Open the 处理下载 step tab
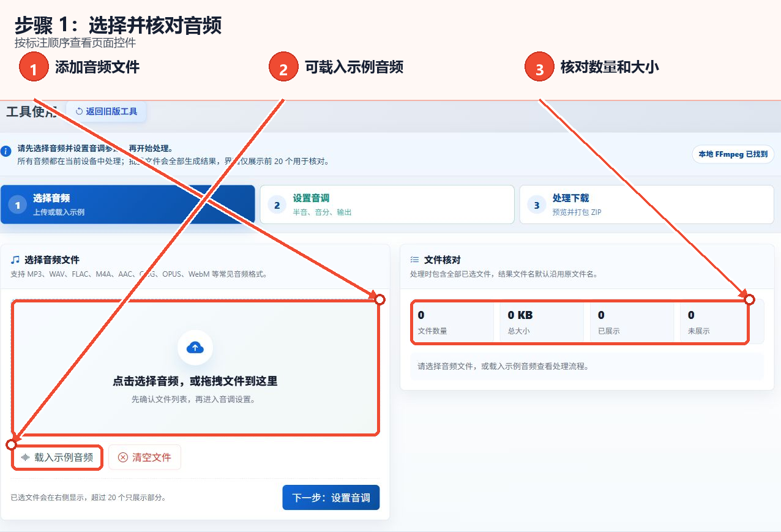Screen dimensions: 781x532 pyautogui.click(x=647, y=204)
